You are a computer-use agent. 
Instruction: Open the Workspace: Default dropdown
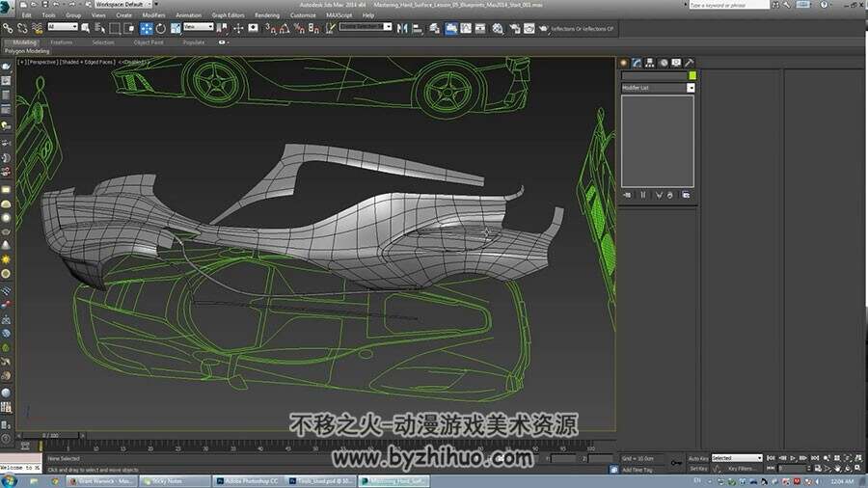pyautogui.click(x=122, y=4)
